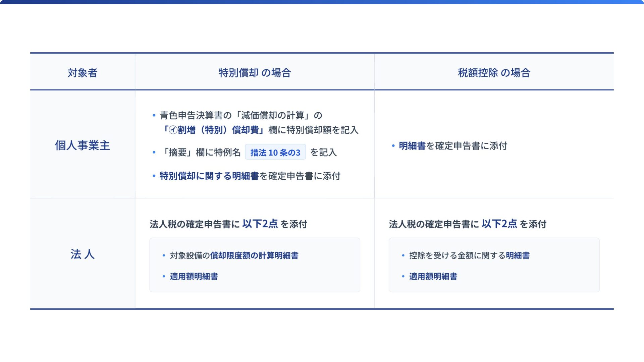Click 以下2点 heading in tax credit cell
This screenshot has width=644, height=362.
click(499, 224)
